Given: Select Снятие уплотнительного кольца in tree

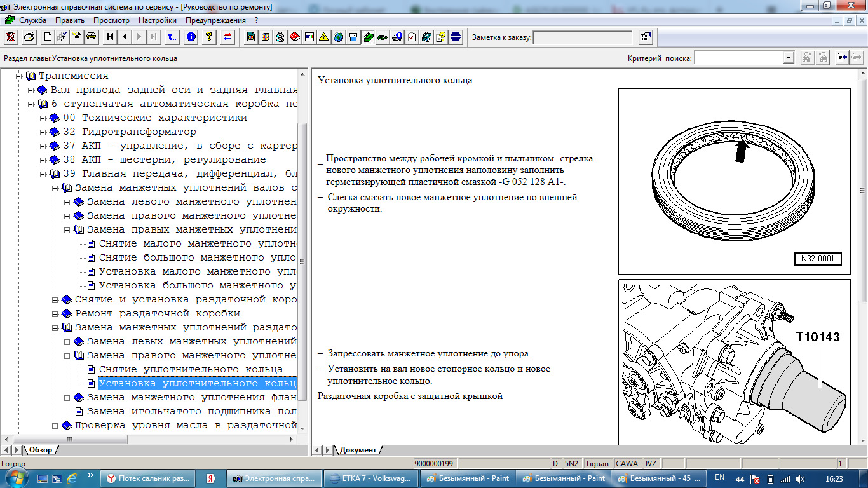Looking at the screenshot, I should pyautogui.click(x=191, y=370).
